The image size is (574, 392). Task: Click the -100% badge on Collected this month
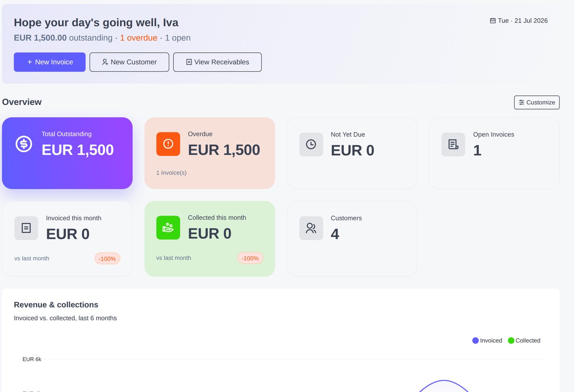tap(250, 258)
